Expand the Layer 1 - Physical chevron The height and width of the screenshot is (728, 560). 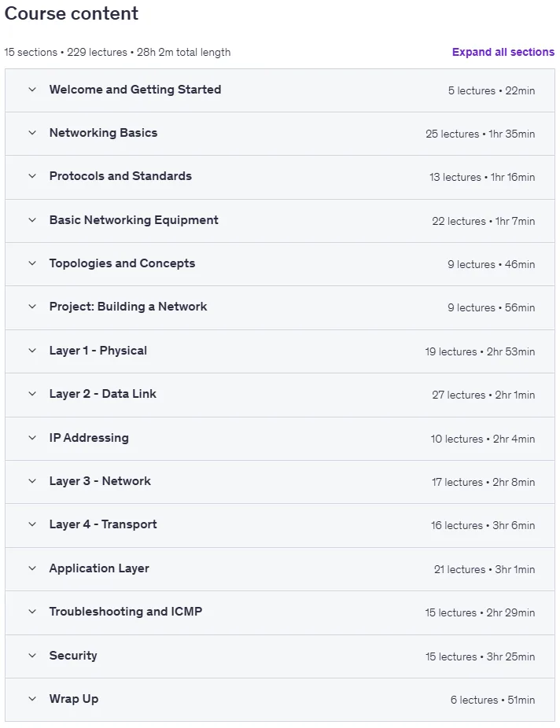coord(32,351)
